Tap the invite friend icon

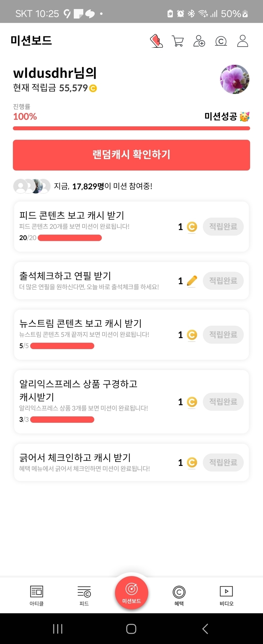199,41
